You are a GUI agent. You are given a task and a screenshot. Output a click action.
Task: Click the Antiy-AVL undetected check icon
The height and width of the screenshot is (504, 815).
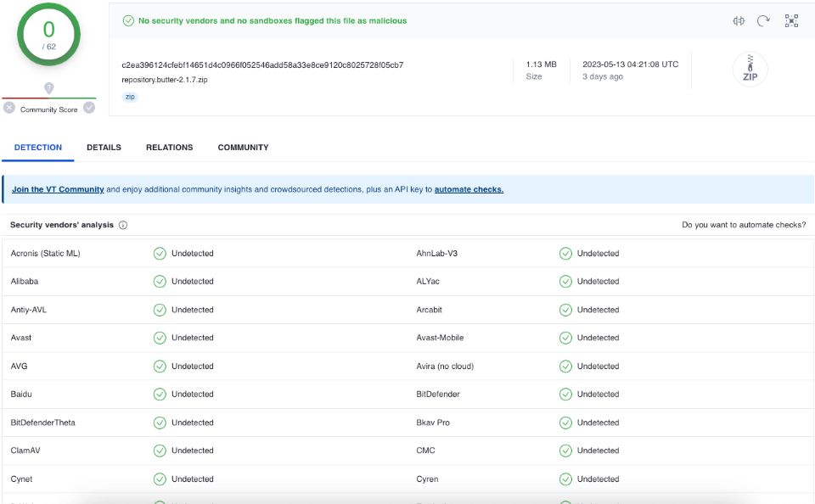[160, 310]
